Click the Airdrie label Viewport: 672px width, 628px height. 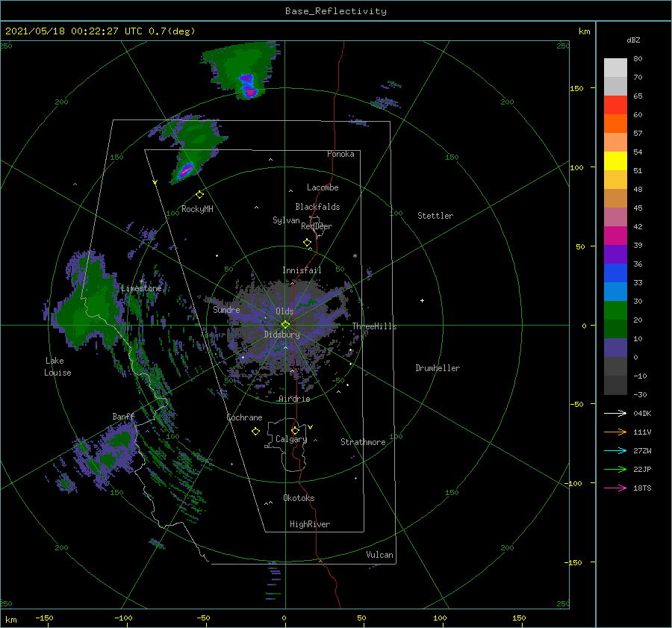coord(294,399)
